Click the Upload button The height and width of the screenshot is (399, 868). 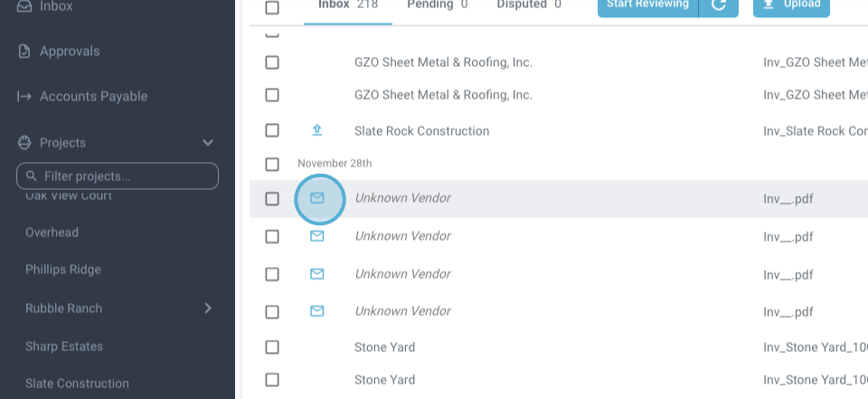pos(791,5)
